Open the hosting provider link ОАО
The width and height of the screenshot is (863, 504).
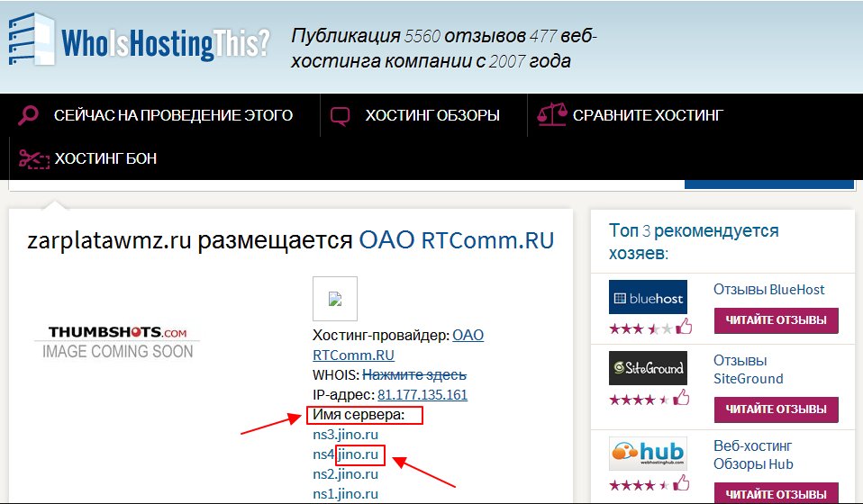[x=468, y=336]
